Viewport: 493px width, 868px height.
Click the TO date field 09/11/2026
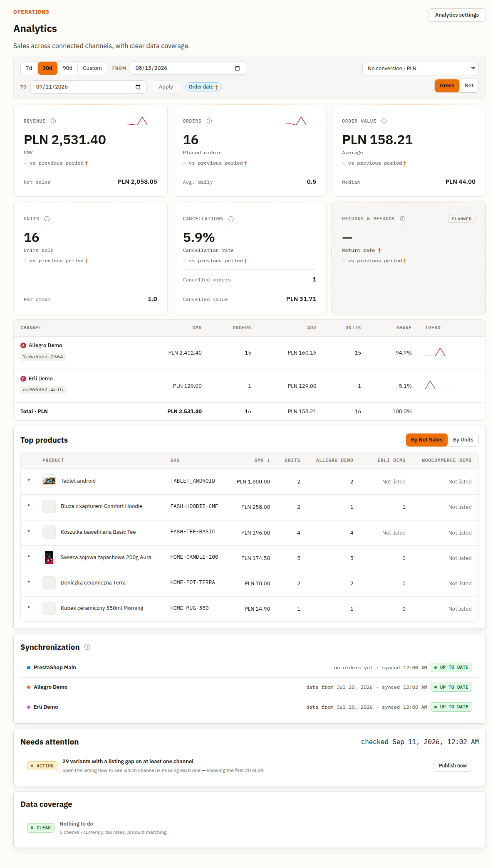pos(89,87)
